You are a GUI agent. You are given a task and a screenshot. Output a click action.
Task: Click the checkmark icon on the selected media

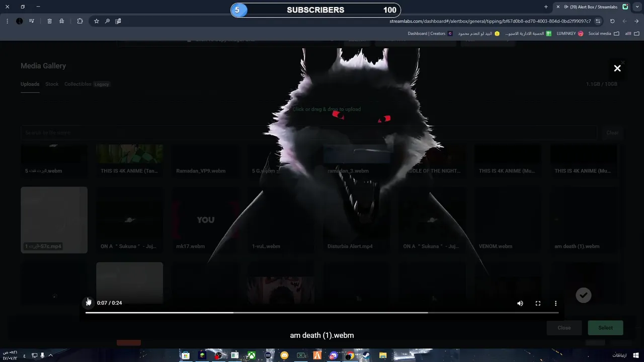[x=584, y=295]
